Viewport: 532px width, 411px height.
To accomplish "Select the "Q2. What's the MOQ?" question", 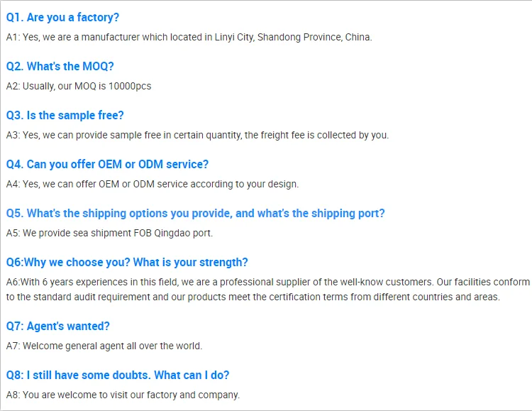I will coord(60,66).
